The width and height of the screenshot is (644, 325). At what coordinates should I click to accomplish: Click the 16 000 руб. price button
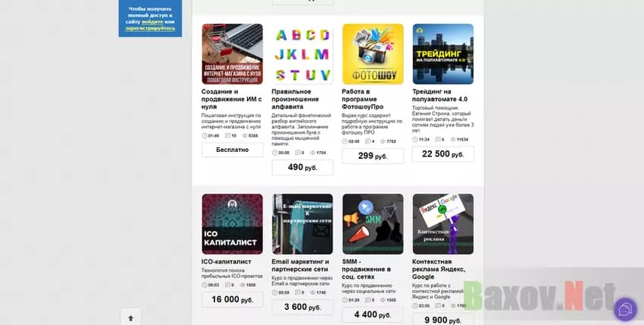(x=232, y=300)
